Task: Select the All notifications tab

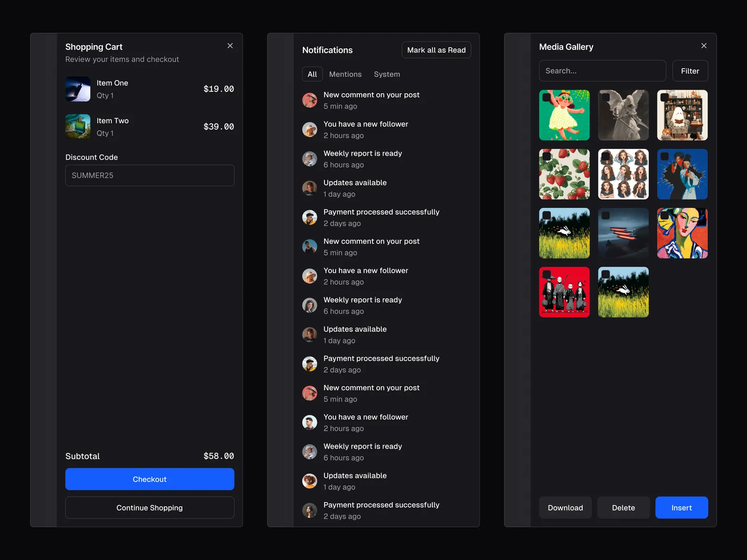Action: coord(312,74)
